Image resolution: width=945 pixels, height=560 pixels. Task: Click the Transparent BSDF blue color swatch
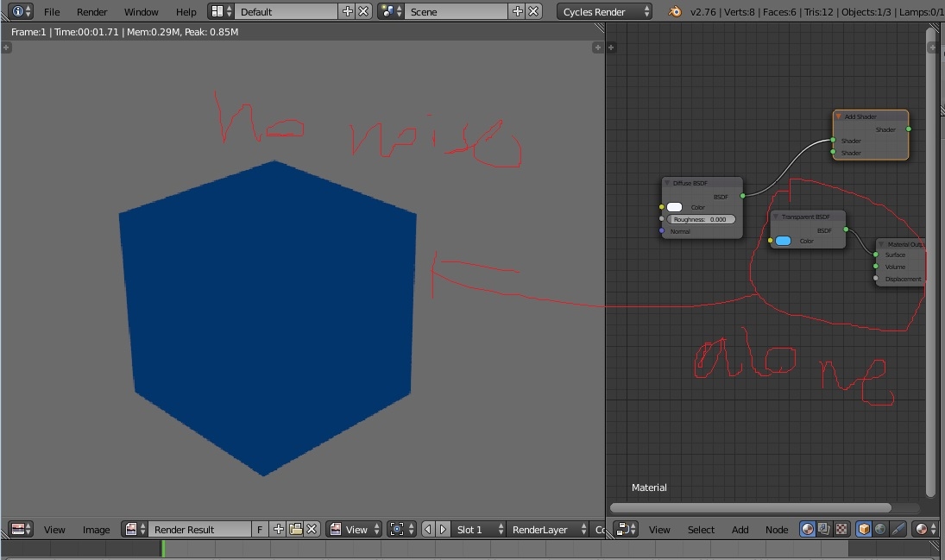click(783, 241)
